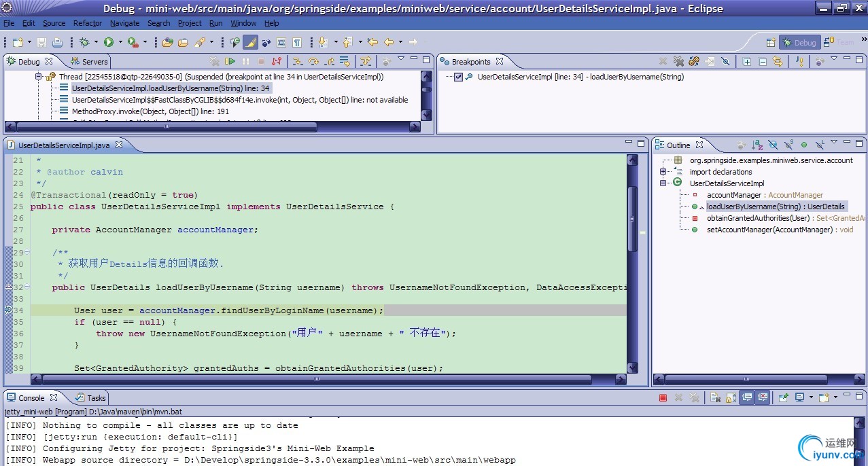The image size is (868, 466).
Task: Click red Terminate square in Console
Action: pyautogui.click(x=663, y=398)
